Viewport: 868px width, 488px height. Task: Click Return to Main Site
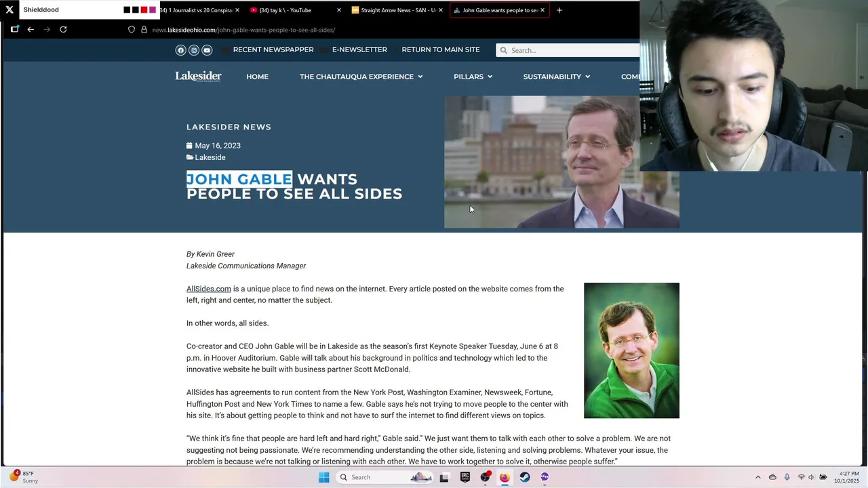click(x=441, y=49)
